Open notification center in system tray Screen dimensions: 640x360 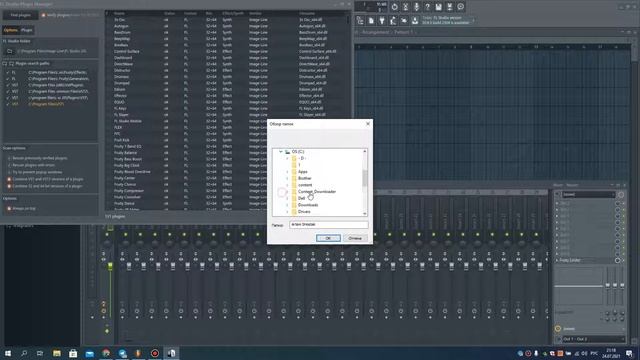(629, 353)
